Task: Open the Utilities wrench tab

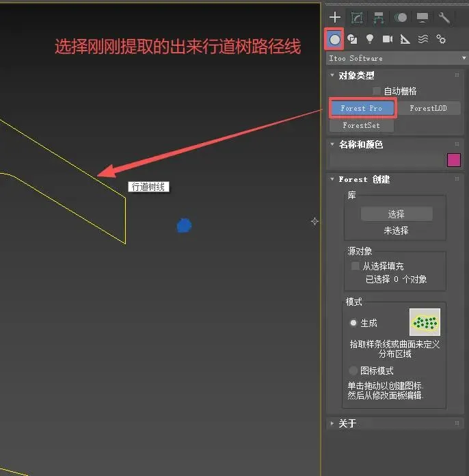Action: (444, 18)
